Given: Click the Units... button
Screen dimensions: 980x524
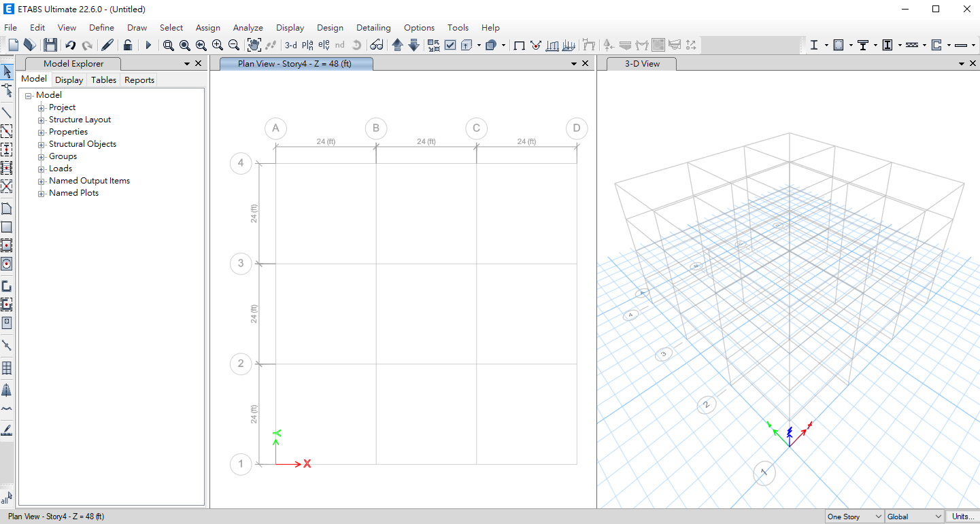Looking at the screenshot, I should [x=963, y=517].
